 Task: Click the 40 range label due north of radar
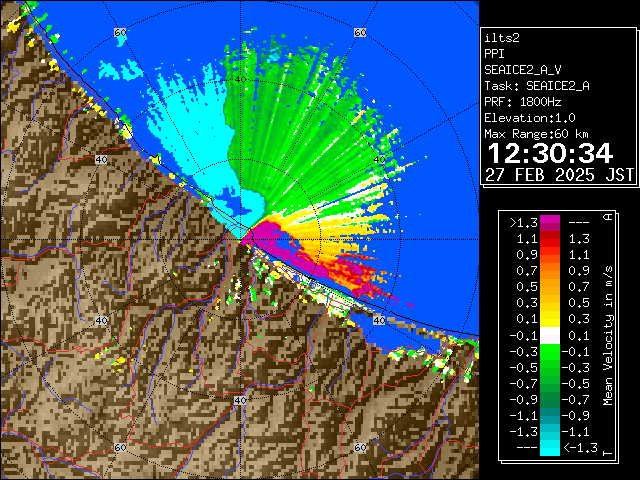click(x=240, y=80)
